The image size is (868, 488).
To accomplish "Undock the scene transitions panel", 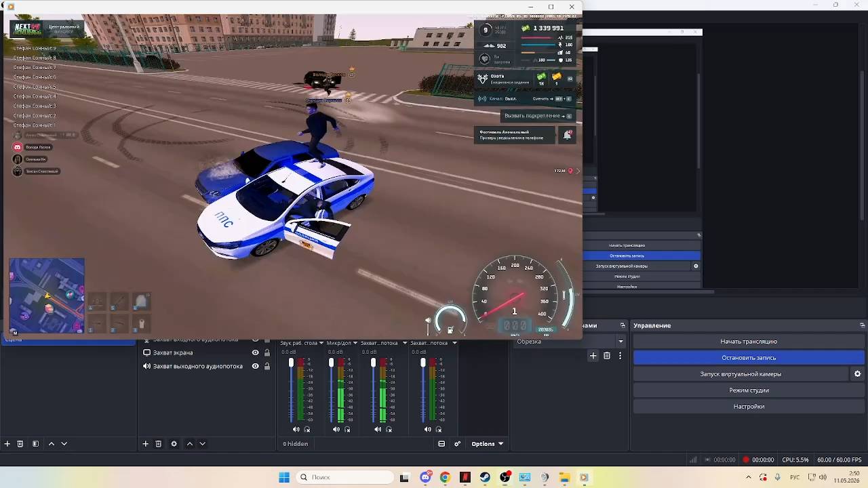I will (x=623, y=326).
